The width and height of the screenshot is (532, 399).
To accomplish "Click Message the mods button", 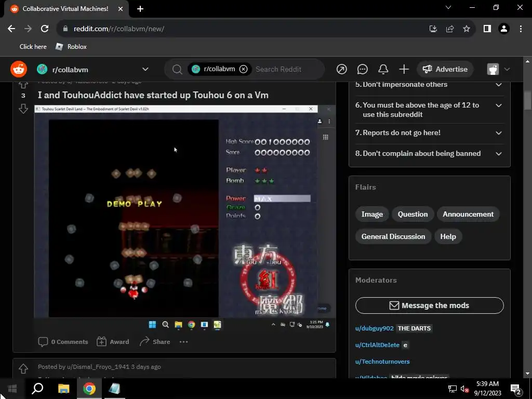I will (x=430, y=305).
